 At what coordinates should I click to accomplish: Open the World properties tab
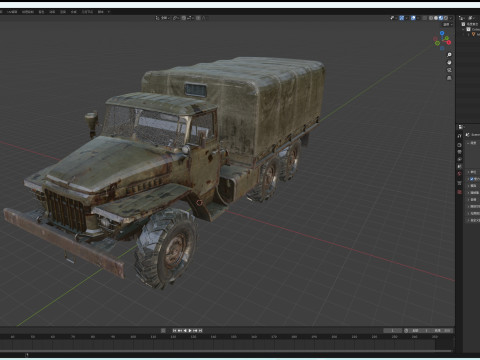[459, 173]
